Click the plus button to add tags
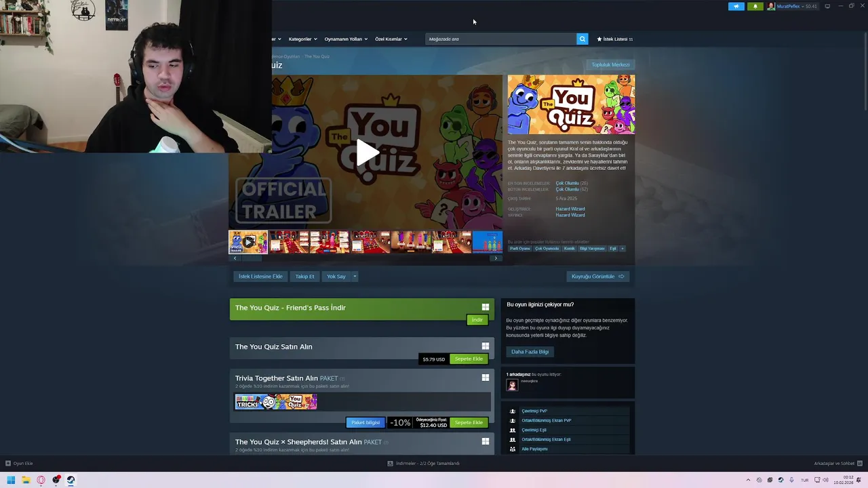This screenshot has height=488, width=868. 623,249
